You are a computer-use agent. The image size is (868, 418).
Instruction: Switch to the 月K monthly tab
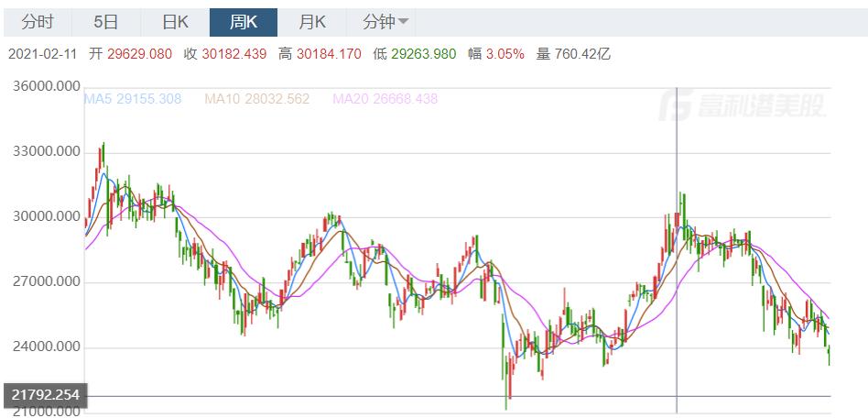311,21
